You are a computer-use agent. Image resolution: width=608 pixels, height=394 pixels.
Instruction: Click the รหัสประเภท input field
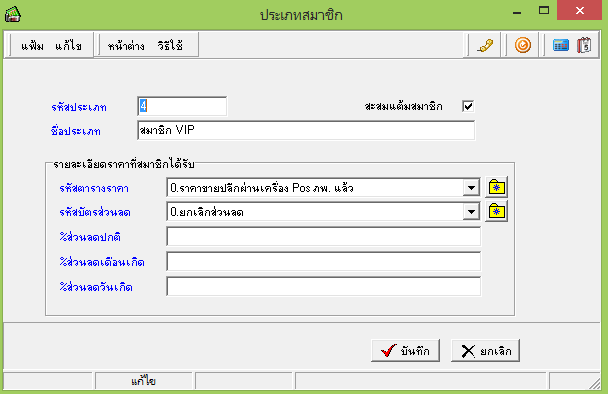coord(182,106)
